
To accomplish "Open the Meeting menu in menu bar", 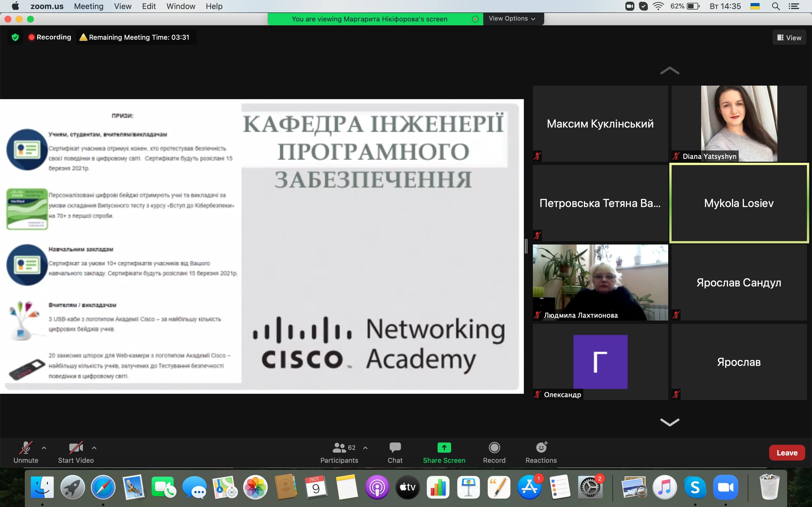I will [x=89, y=6].
